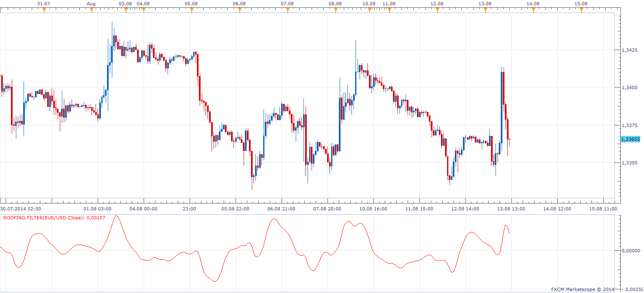This screenshot has height=293, width=644.
Task: Click the 1,3375 price axis label
Action: (629, 125)
